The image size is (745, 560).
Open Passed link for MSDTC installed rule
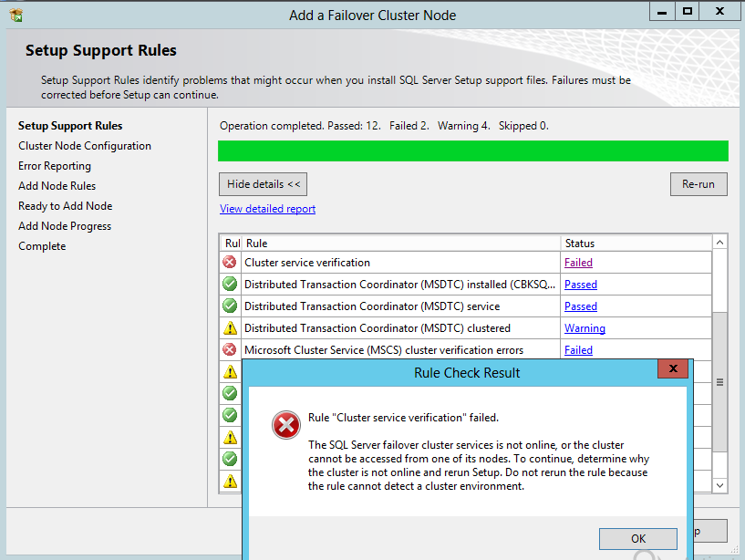click(581, 285)
